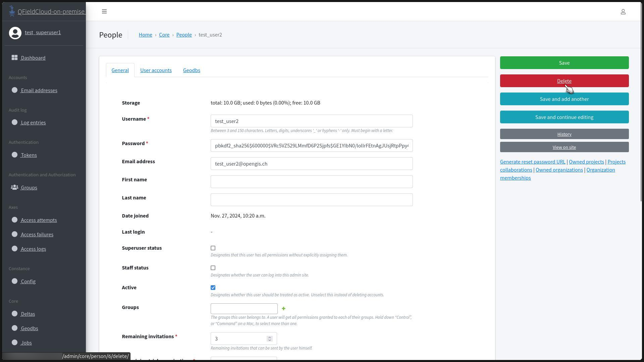Image resolution: width=644 pixels, height=362 pixels.
Task: Click inside the Groups selection list box
Action: pyautogui.click(x=244, y=308)
